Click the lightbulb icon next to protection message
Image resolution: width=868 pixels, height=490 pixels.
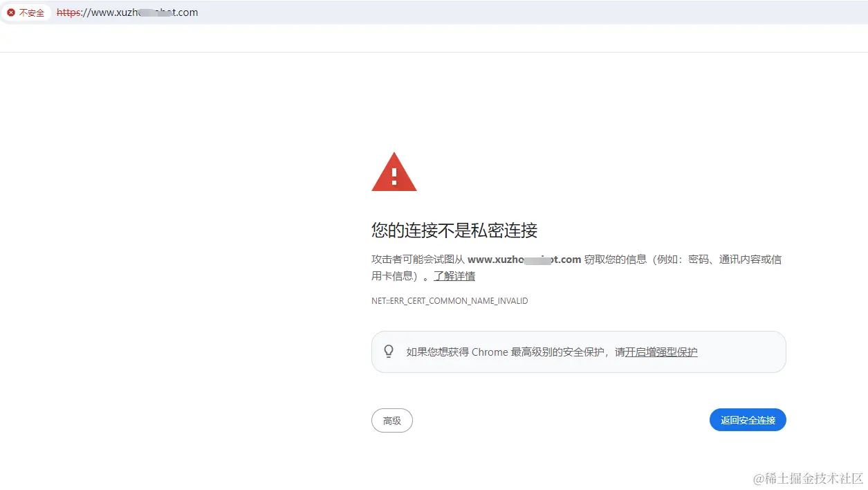click(x=389, y=351)
